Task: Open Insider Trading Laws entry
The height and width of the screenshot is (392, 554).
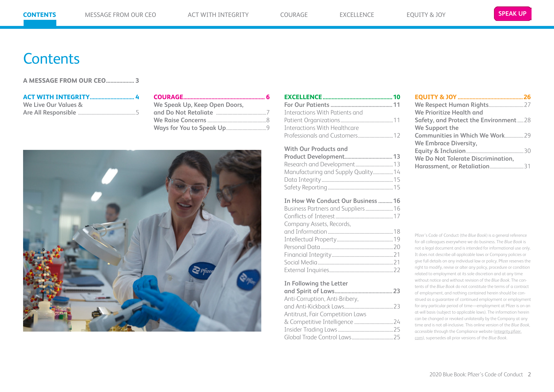Action: 342,330
